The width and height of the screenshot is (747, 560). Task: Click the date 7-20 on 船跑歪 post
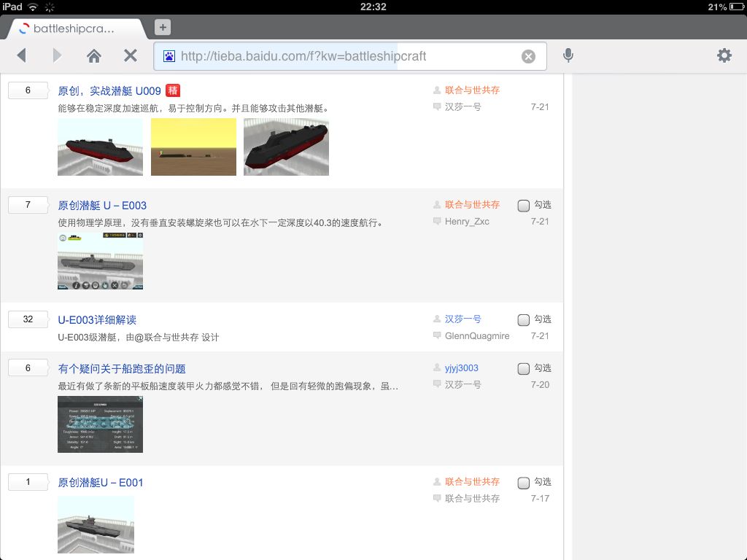click(x=540, y=384)
